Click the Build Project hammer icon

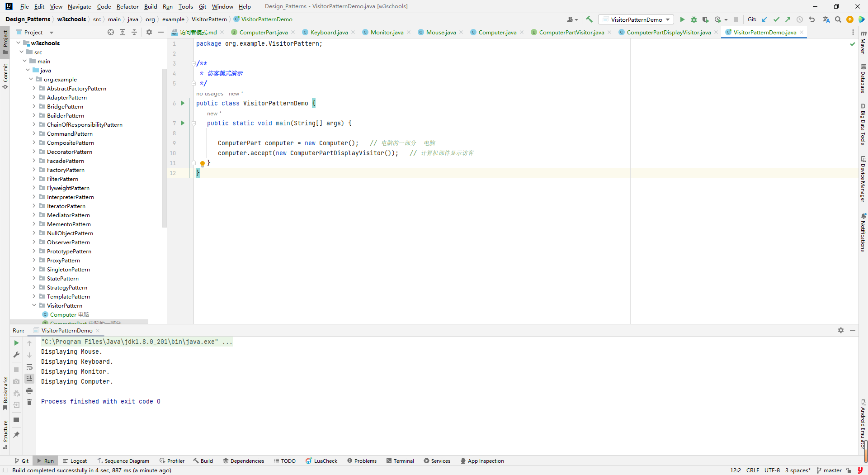tap(589, 19)
